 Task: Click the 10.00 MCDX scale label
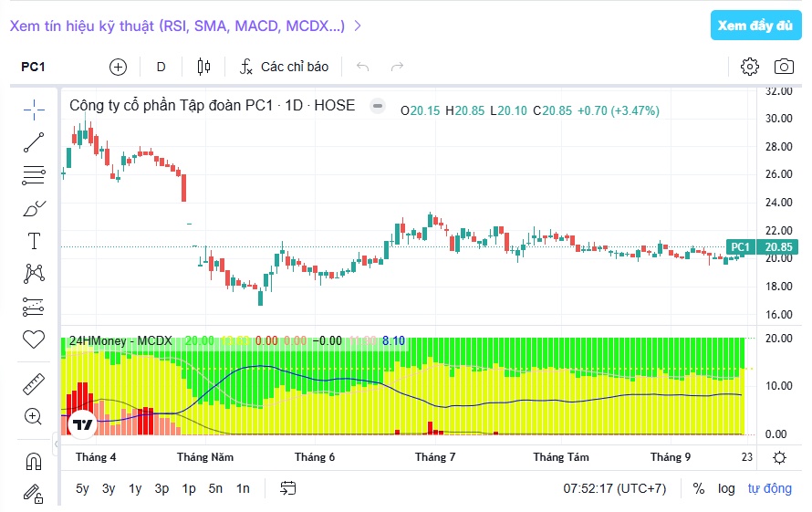(779, 386)
